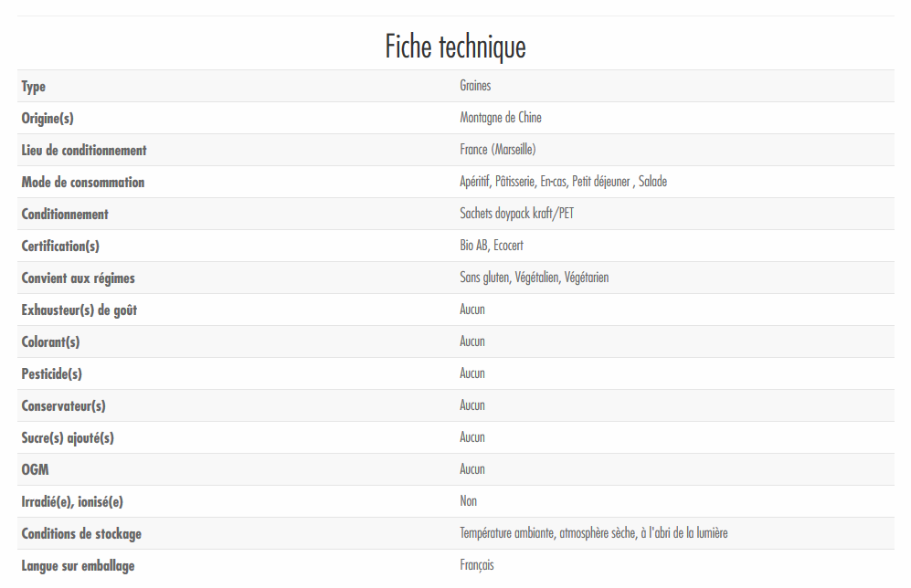Select 'Sachets doypack kraft/PET' packaging value
This screenshot has height=588, width=911.
click(x=517, y=214)
